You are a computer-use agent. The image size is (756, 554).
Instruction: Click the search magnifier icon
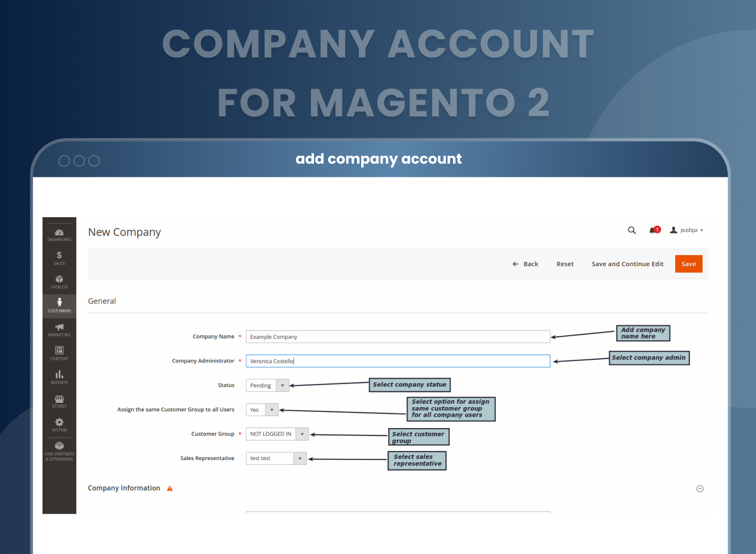click(x=632, y=230)
